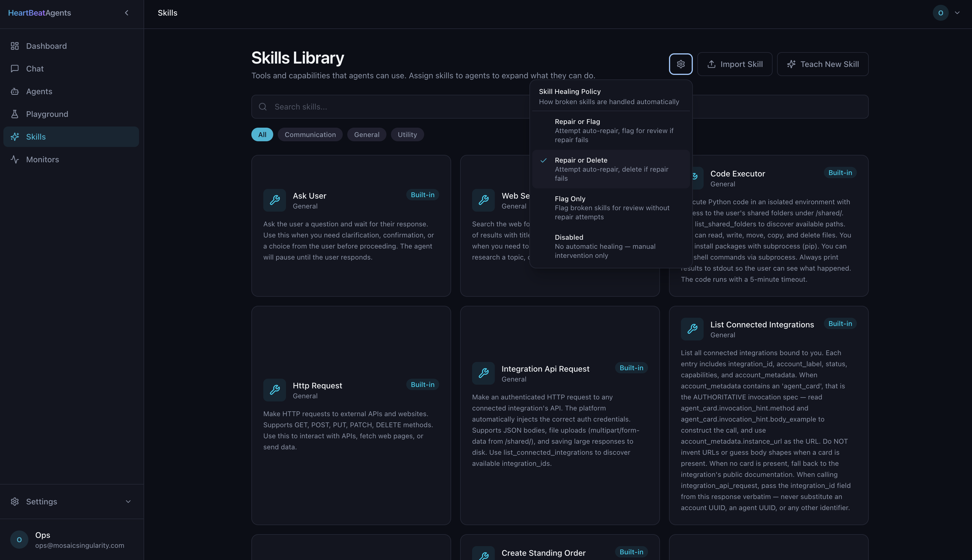Click the wrench icon on Ask User card
972x560 pixels.
(275, 200)
